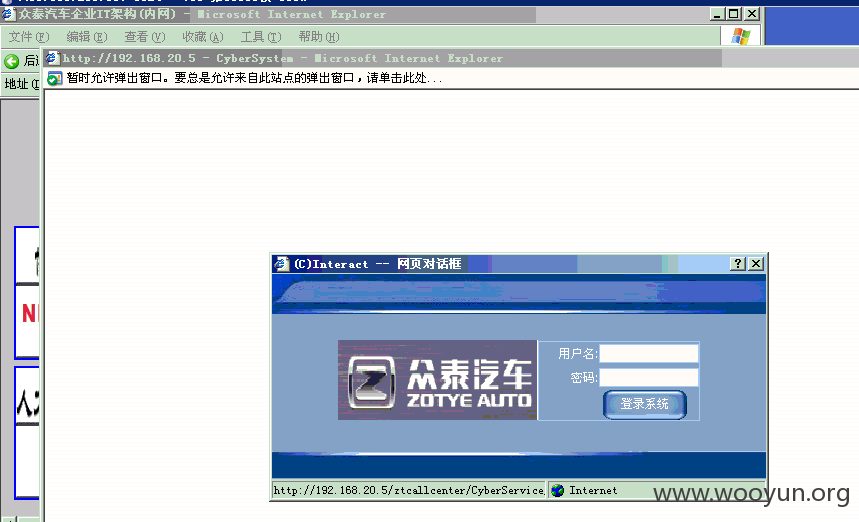Open the 查看(V) menu

(x=145, y=37)
